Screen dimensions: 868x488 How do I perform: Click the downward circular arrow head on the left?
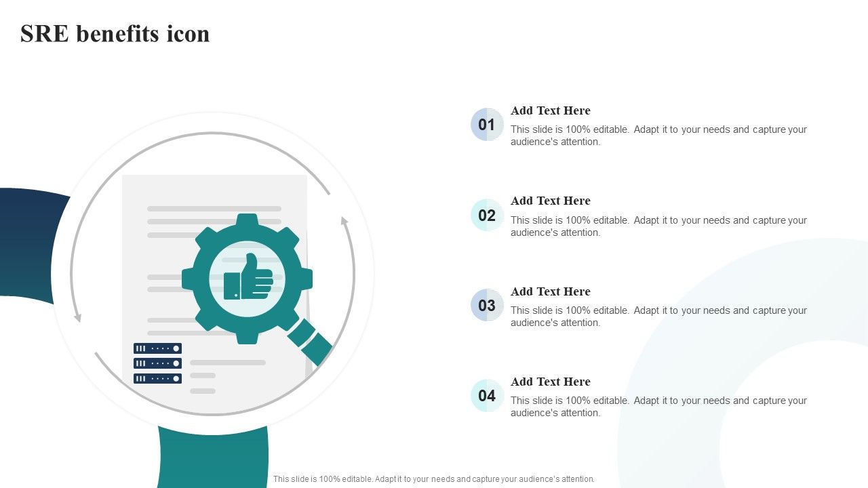click(77, 317)
